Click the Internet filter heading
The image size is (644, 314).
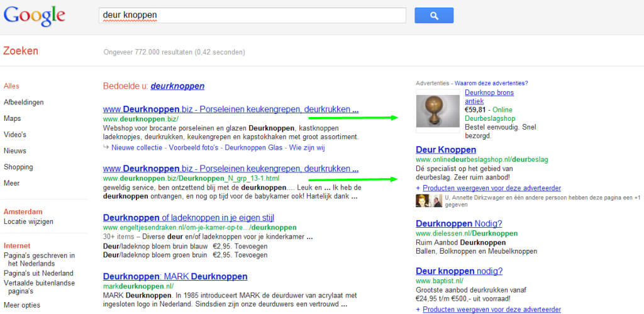(17, 246)
